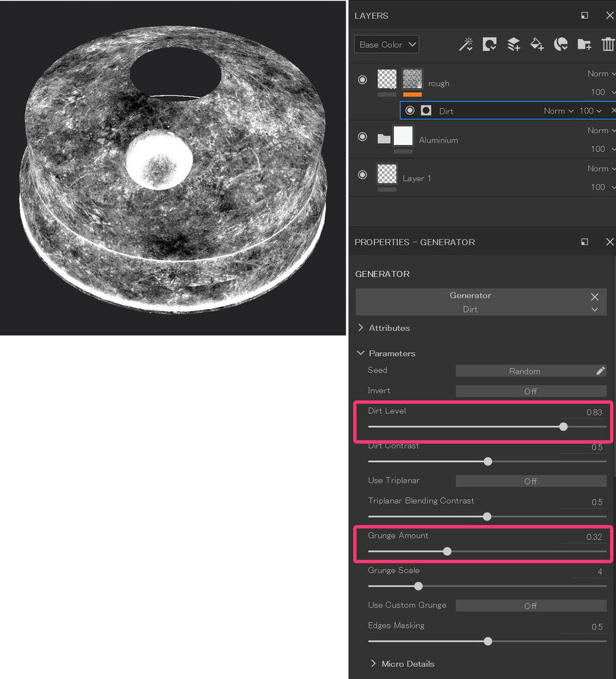
Task: Click the Generator header button
Action: [470, 295]
